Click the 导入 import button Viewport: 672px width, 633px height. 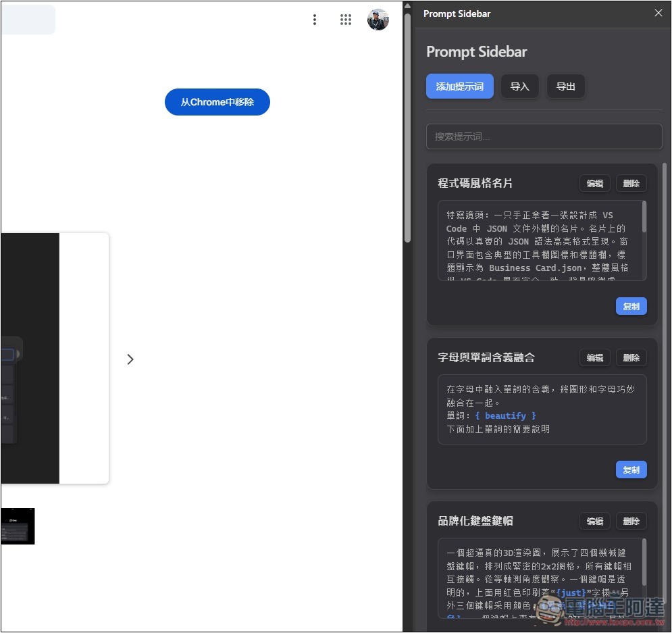[519, 86]
